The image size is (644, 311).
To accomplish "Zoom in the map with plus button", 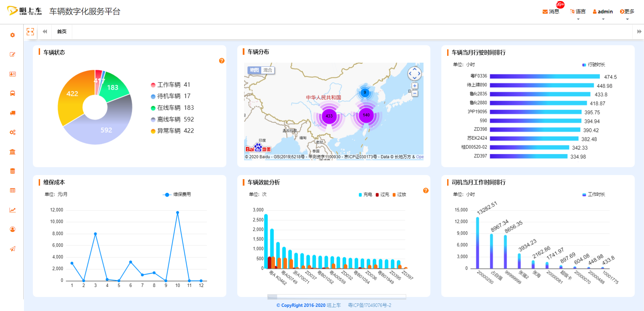I will tap(415, 86).
